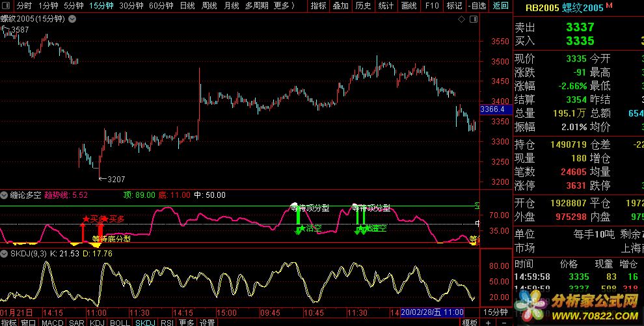
Task: Switch the indicator to MACD
Action: (x=53, y=322)
